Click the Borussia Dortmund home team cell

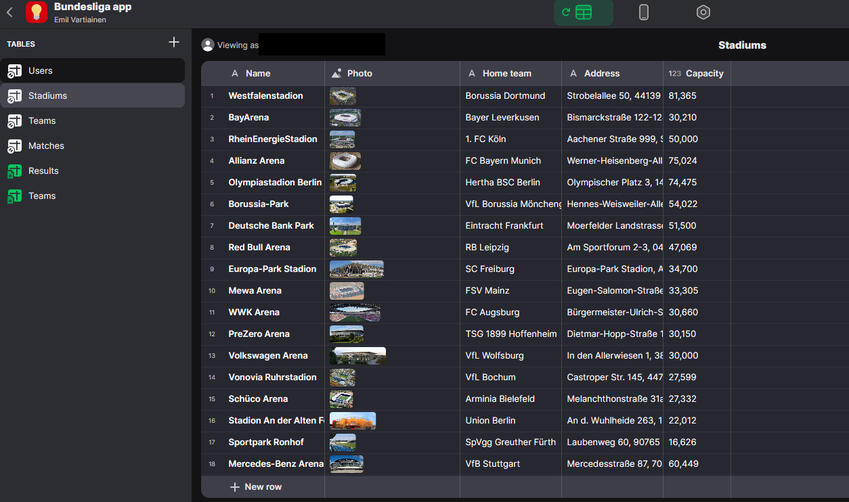coord(511,96)
